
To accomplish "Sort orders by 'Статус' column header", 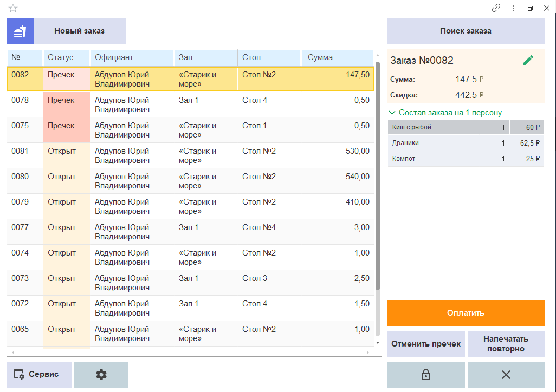I will (66, 57).
